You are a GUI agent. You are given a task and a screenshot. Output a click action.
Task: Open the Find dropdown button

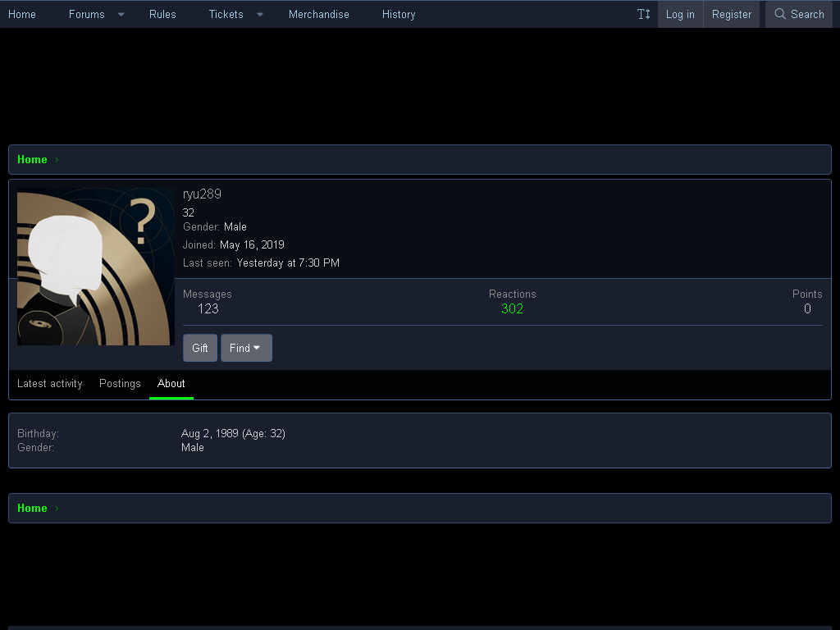[x=246, y=348]
